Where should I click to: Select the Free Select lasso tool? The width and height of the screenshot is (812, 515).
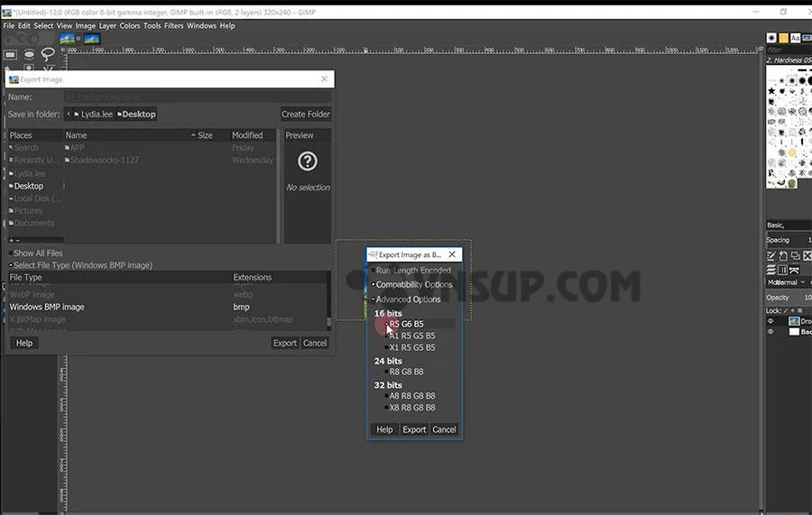[x=49, y=53]
